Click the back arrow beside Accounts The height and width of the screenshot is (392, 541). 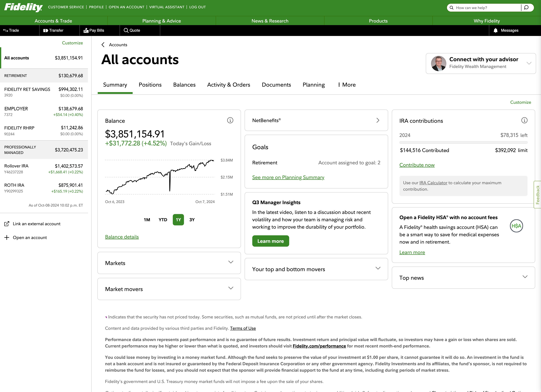tap(103, 45)
